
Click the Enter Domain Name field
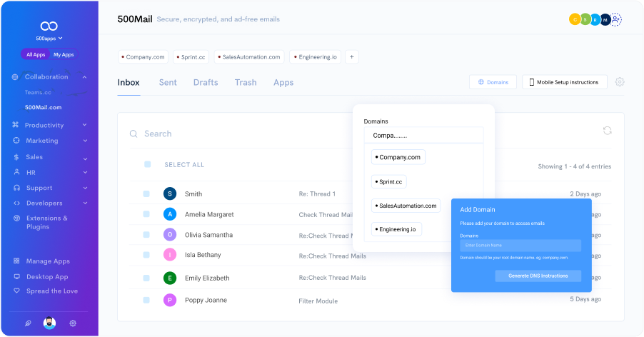(x=520, y=246)
